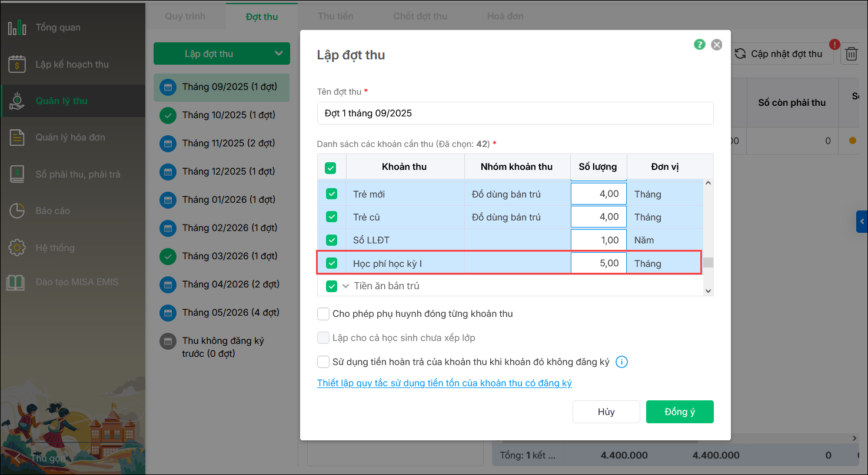Click the calendar icon for Tháng 09/2025
868x475 pixels.
tap(168, 88)
